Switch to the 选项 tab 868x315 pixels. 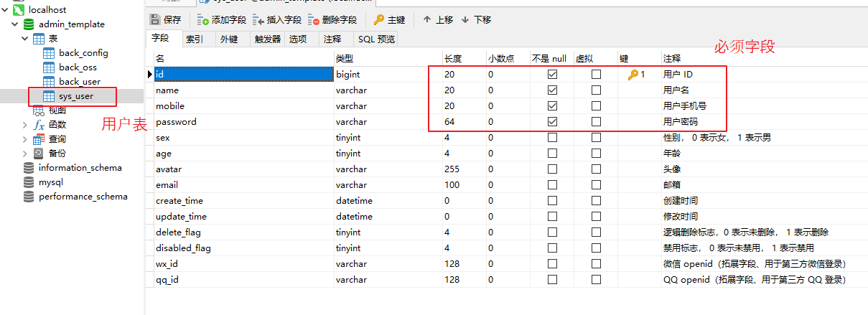[x=298, y=39]
